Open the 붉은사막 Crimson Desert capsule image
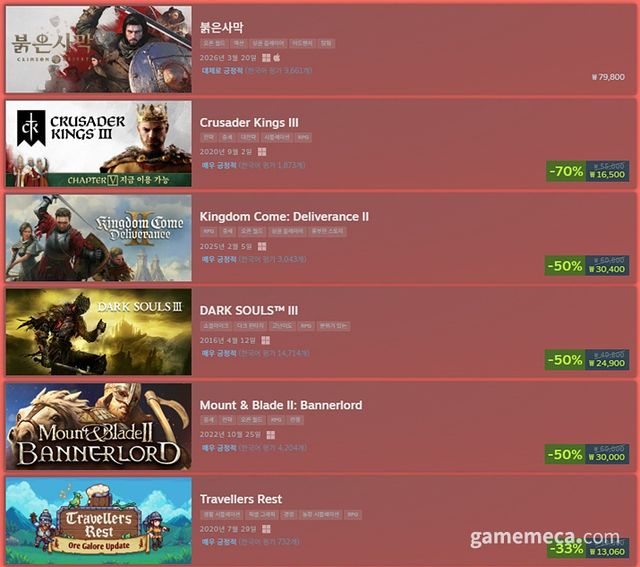Screen dimensions: 640x567 point(98,49)
